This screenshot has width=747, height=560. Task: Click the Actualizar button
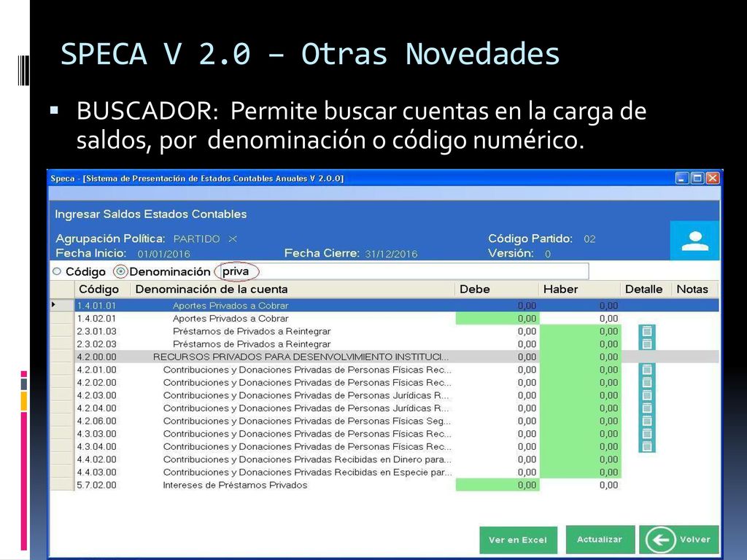[x=600, y=540]
